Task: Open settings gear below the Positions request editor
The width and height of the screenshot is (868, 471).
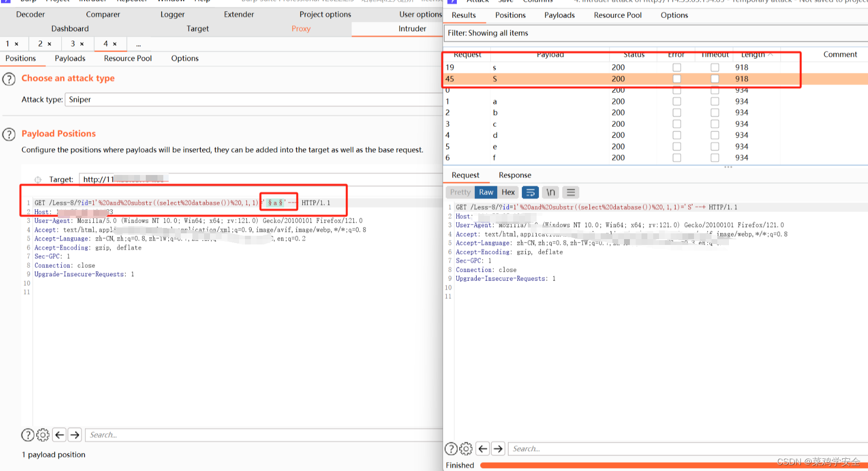Action: tap(43, 435)
